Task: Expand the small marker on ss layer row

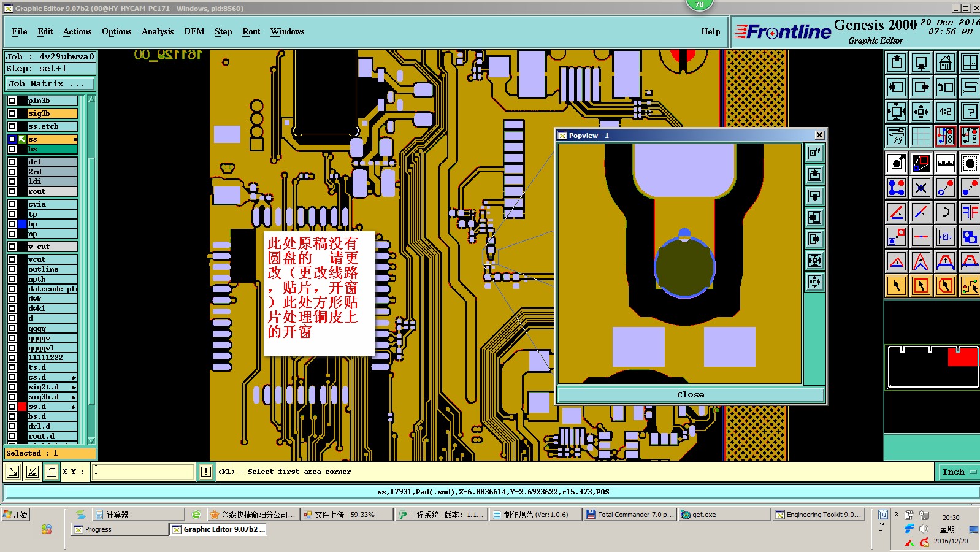Action: (x=75, y=139)
